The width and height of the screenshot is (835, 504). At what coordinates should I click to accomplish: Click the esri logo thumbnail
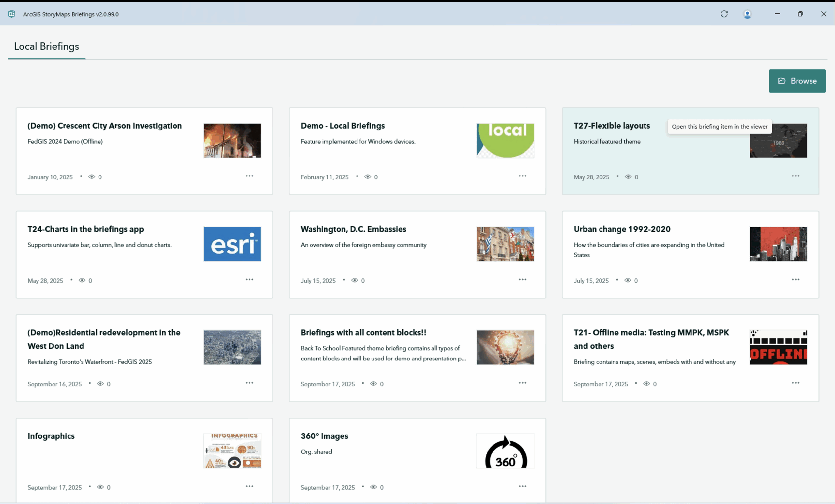pyautogui.click(x=232, y=244)
